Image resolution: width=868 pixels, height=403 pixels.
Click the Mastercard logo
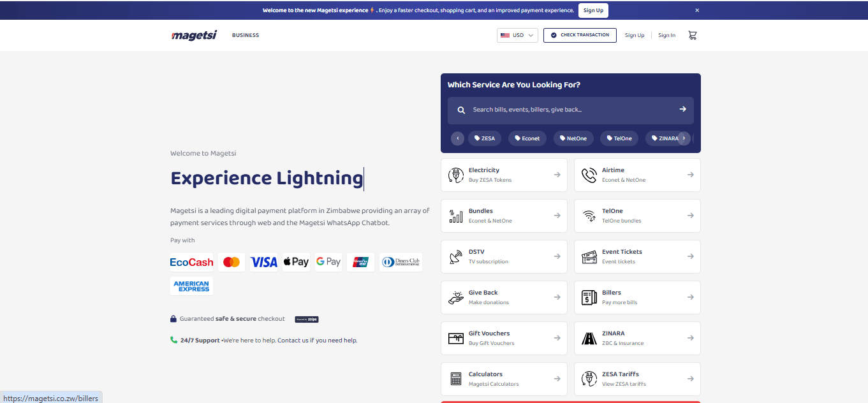tap(232, 262)
